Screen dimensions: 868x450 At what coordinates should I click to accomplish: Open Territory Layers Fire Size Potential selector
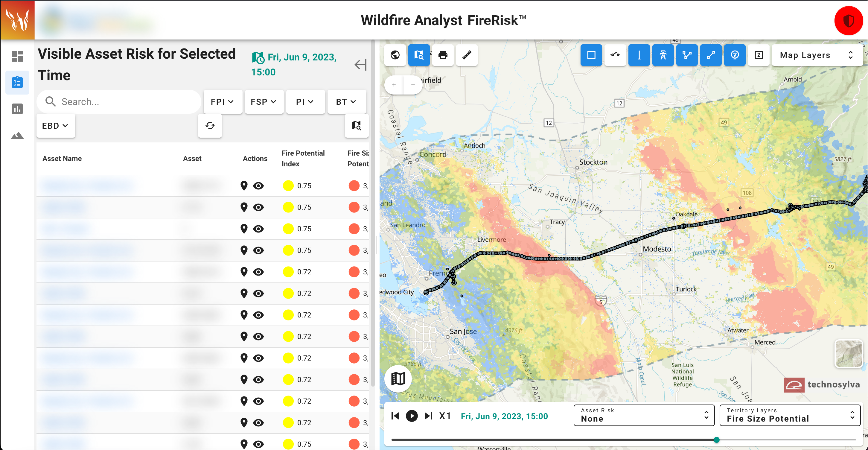(x=790, y=415)
